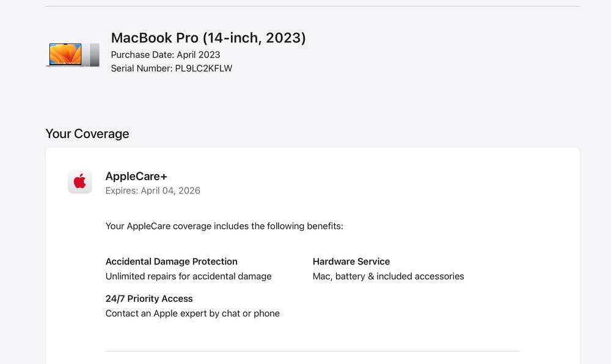Click the Expires April 04, 2026 text
611x364 pixels.
[x=153, y=191]
